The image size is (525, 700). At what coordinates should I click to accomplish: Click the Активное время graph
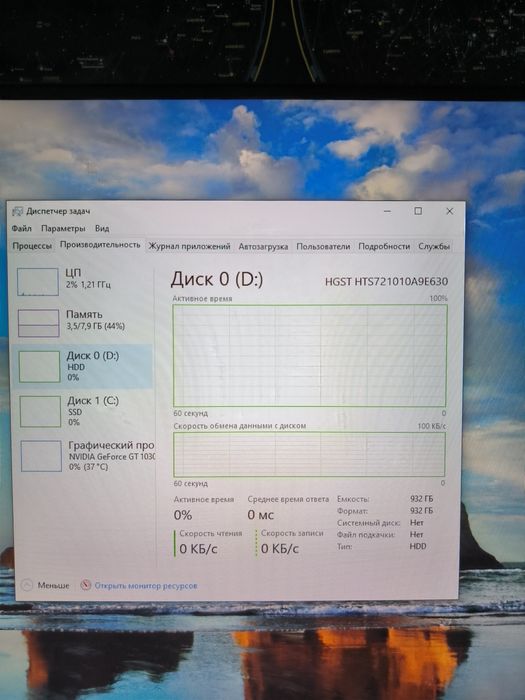click(x=309, y=356)
